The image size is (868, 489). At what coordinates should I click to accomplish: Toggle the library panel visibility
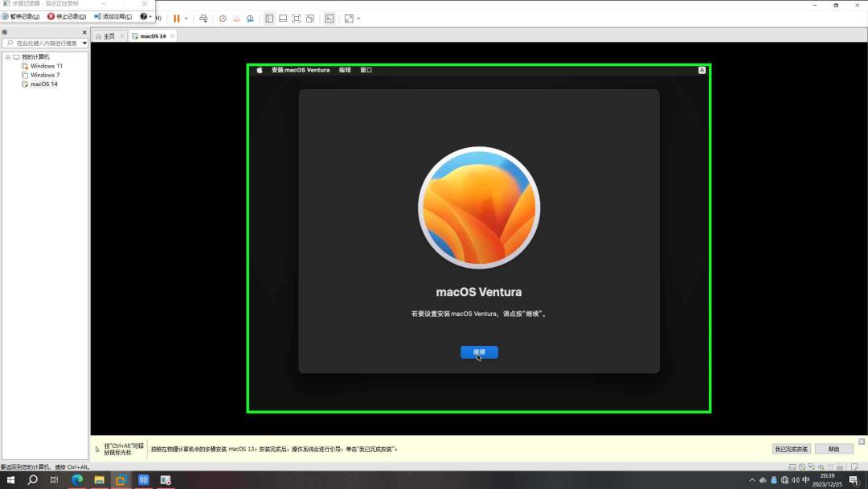point(269,18)
